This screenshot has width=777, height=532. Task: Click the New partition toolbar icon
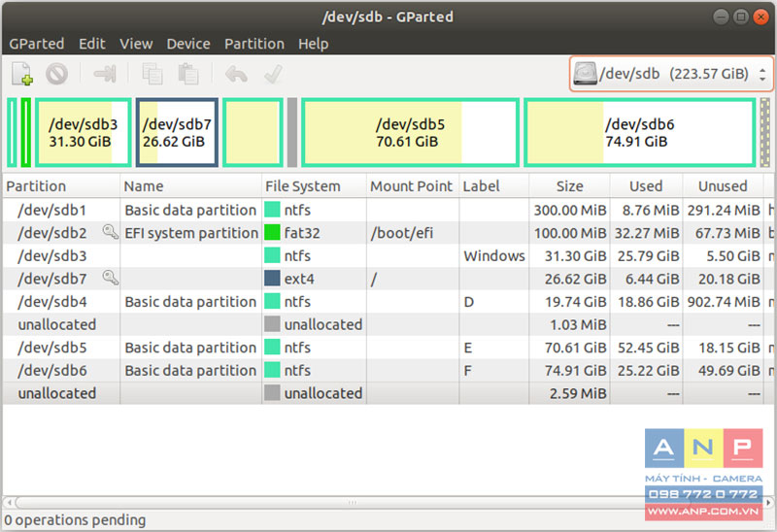click(x=22, y=74)
